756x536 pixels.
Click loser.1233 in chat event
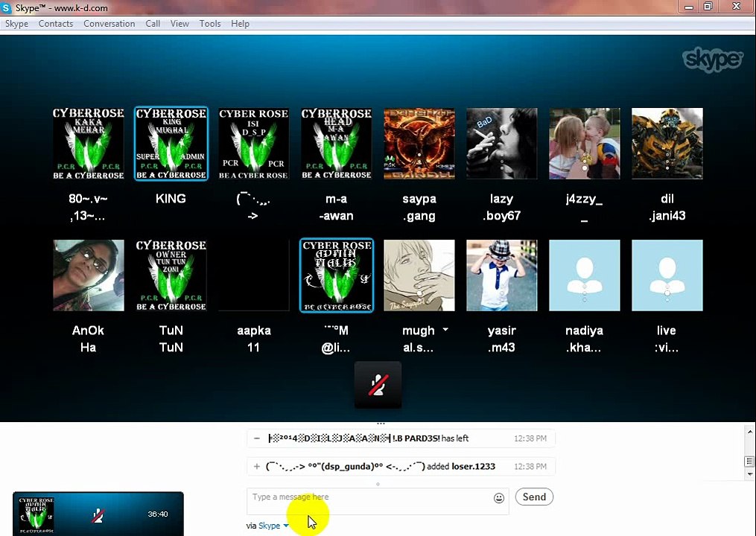pyautogui.click(x=473, y=466)
